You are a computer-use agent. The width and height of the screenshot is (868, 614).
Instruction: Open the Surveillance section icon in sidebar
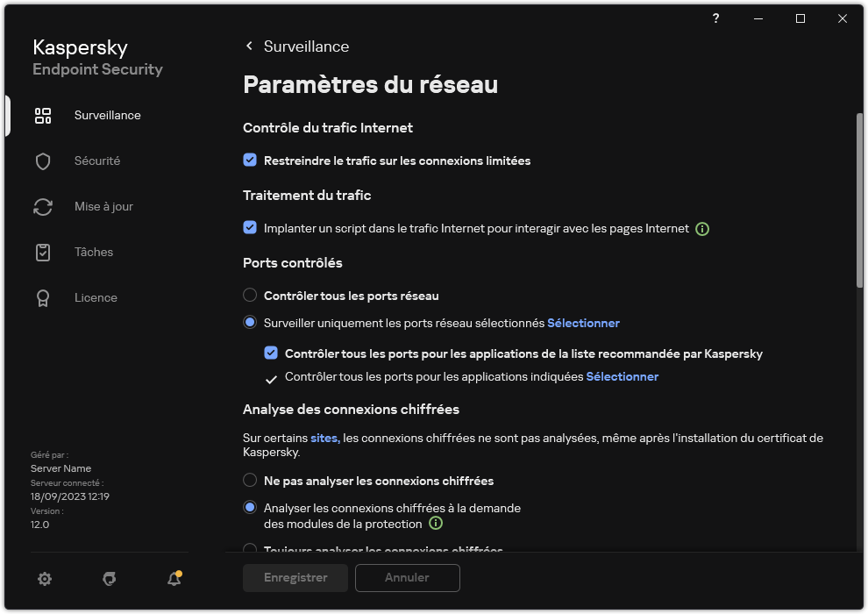pos(42,115)
